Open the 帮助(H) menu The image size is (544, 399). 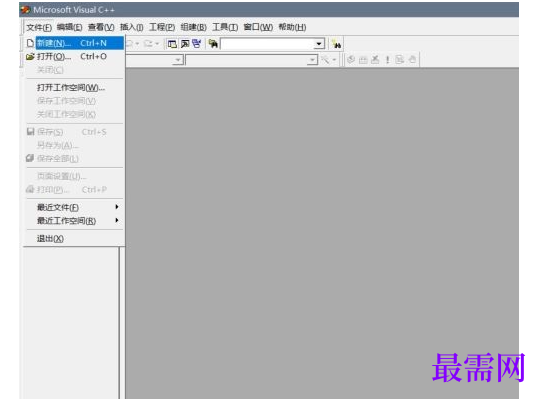pyautogui.click(x=292, y=27)
